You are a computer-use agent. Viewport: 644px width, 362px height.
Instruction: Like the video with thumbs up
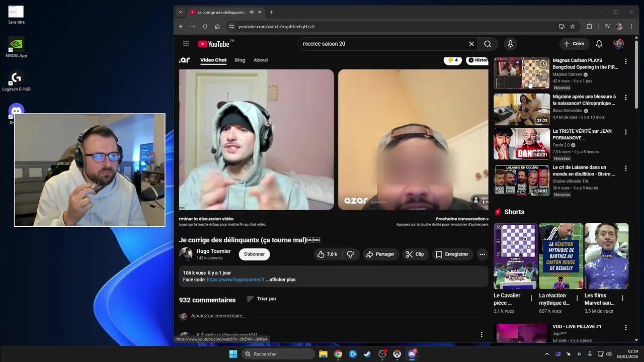coord(327,254)
